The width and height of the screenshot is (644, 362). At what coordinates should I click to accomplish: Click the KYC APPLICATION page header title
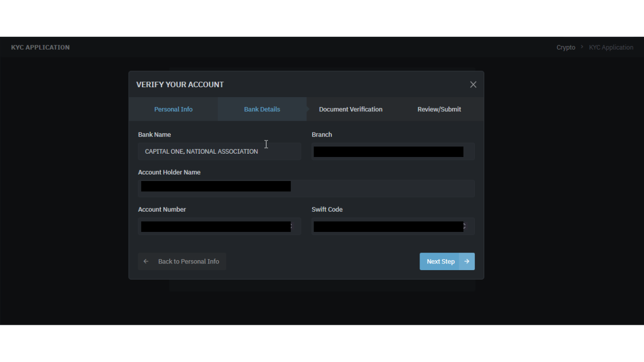click(x=41, y=47)
